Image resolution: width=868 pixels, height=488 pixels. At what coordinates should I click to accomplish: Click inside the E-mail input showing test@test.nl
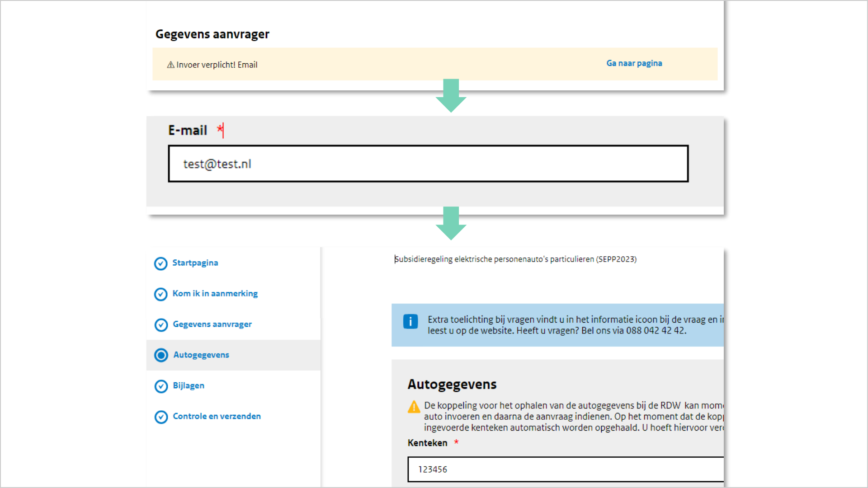[x=428, y=164]
